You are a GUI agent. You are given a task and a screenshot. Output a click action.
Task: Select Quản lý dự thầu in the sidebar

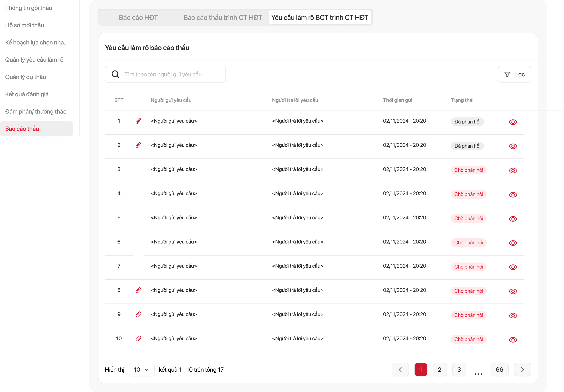pyautogui.click(x=25, y=77)
